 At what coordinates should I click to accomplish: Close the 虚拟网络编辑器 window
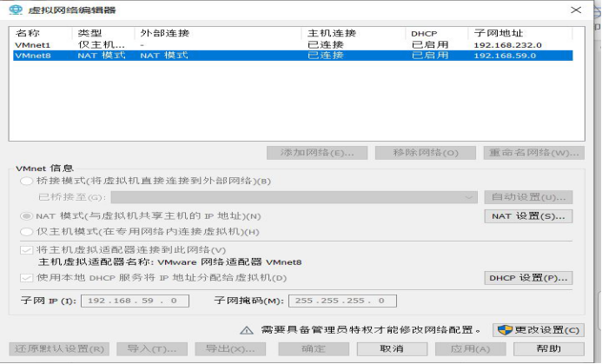tap(576, 10)
